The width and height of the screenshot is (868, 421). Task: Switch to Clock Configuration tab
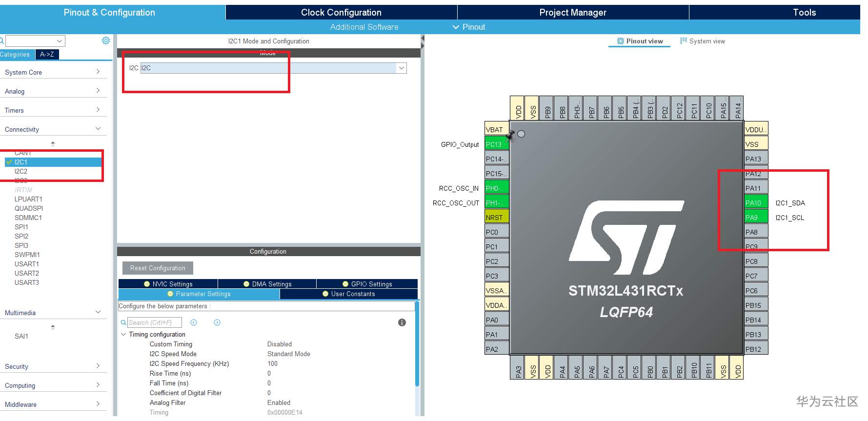[341, 13]
